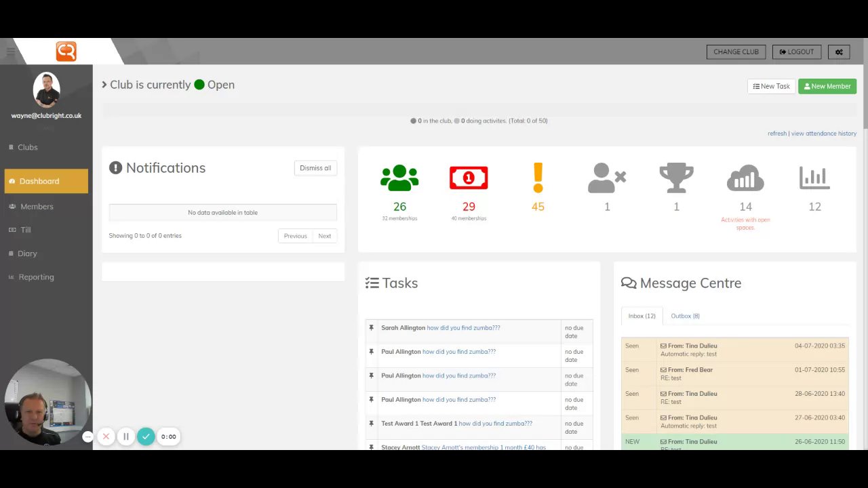Viewport: 868px width, 488px height.
Task: Open the settings cogs button in header
Action: (839, 52)
